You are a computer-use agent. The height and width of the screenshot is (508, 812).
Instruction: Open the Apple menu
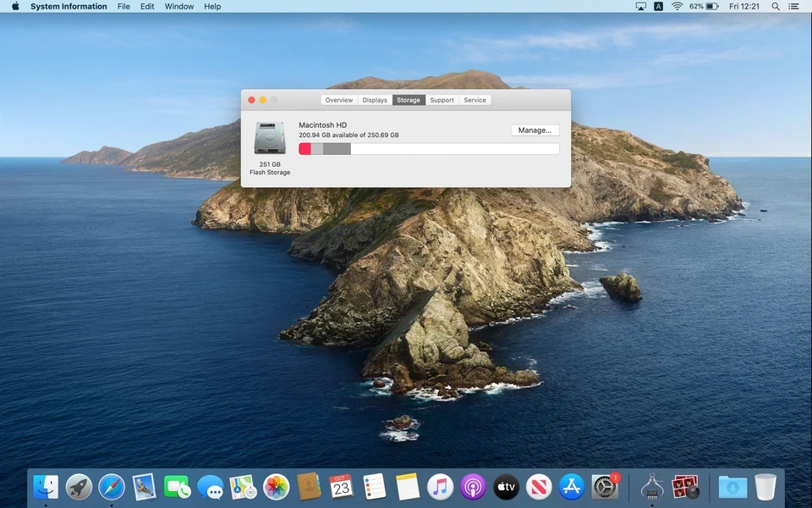(x=15, y=6)
